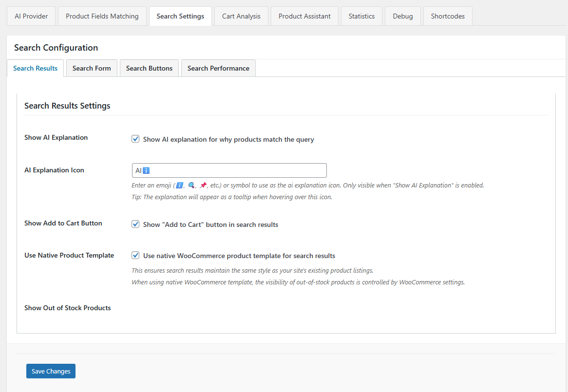Viewport: 568px width, 392px height.
Task: Select the Search Results sub-tab
Action: tap(35, 68)
